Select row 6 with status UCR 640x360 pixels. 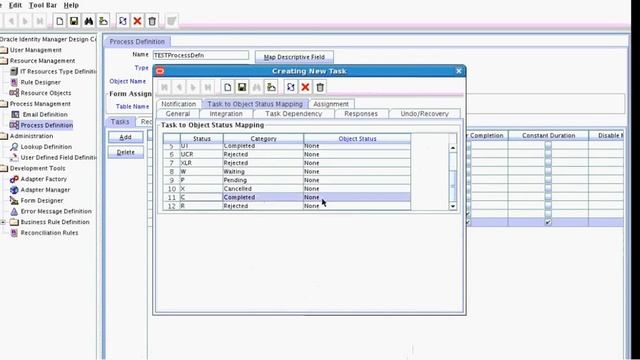287,154
